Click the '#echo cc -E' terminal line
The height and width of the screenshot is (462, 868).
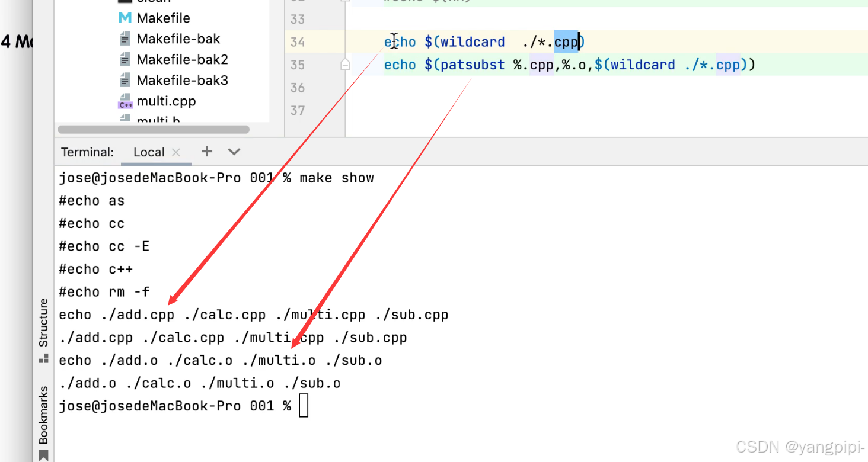[x=104, y=246]
